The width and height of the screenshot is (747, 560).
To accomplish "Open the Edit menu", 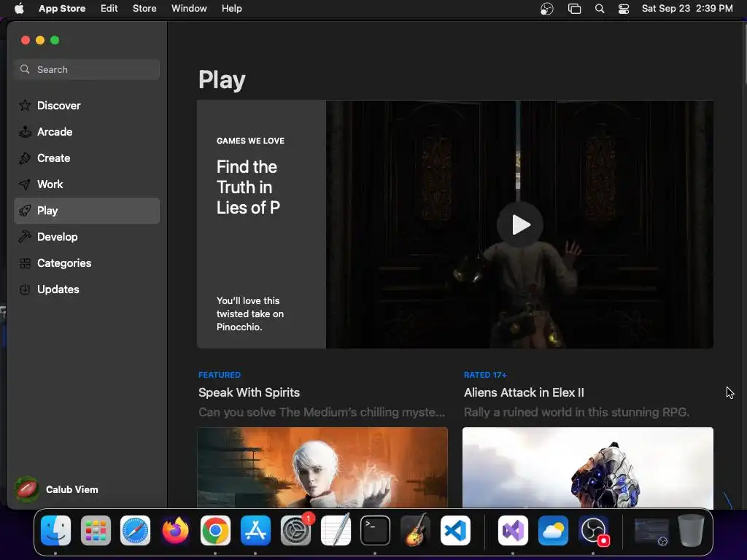I will point(109,9).
